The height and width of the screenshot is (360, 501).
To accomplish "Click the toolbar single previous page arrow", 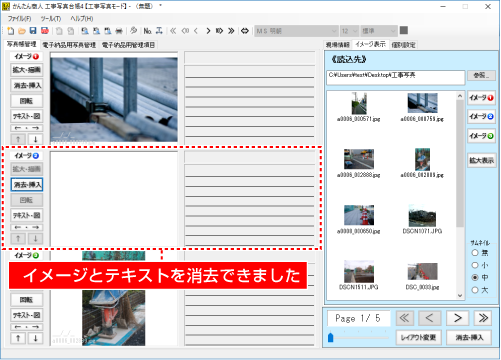I will (x=196, y=31).
